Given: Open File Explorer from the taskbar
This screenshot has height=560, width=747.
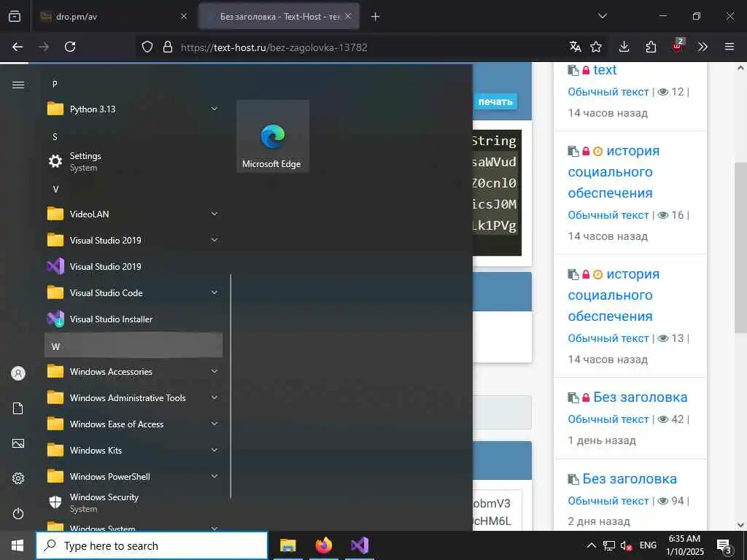Looking at the screenshot, I should point(287,545).
